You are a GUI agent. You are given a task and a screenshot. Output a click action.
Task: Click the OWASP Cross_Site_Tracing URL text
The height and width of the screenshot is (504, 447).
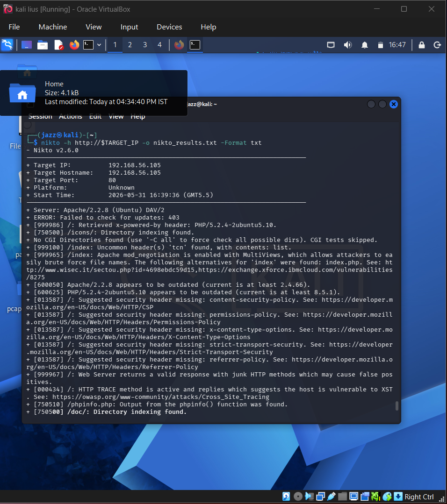(x=161, y=397)
